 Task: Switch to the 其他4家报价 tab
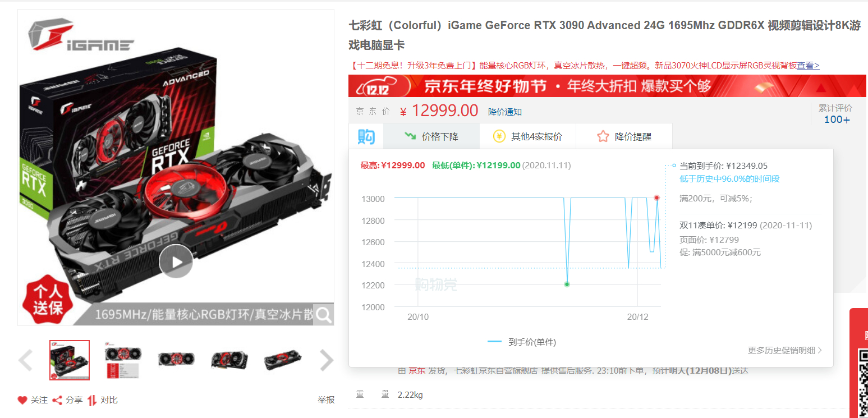click(x=527, y=136)
